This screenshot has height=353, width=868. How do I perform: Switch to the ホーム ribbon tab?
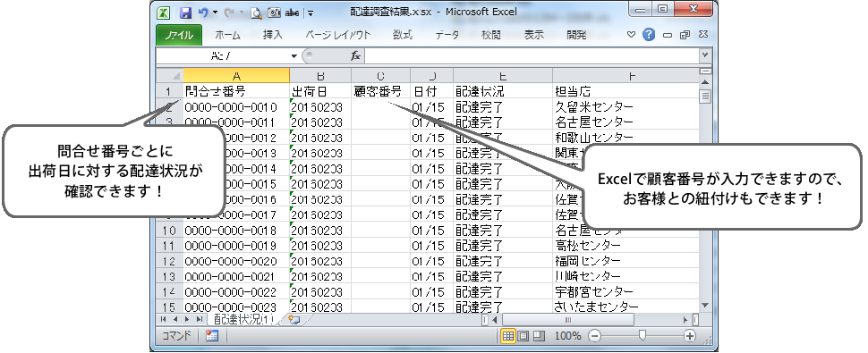pyautogui.click(x=227, y=35)
